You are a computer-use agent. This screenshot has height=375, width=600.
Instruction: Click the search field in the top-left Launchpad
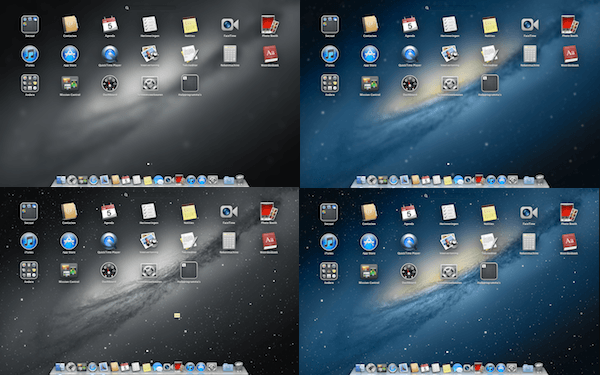[149, 7]
